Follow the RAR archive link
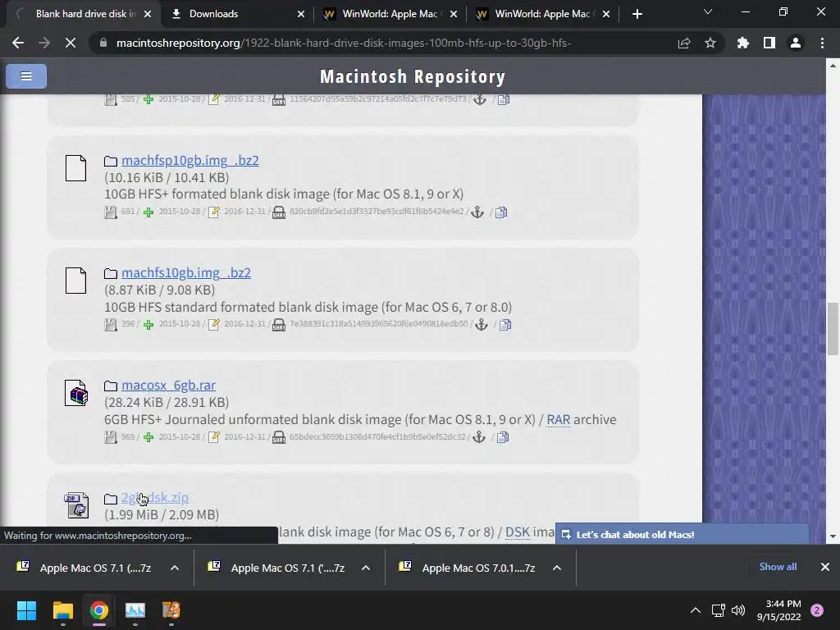The width and height of the screenshot is (840, 630). [558, 419]
